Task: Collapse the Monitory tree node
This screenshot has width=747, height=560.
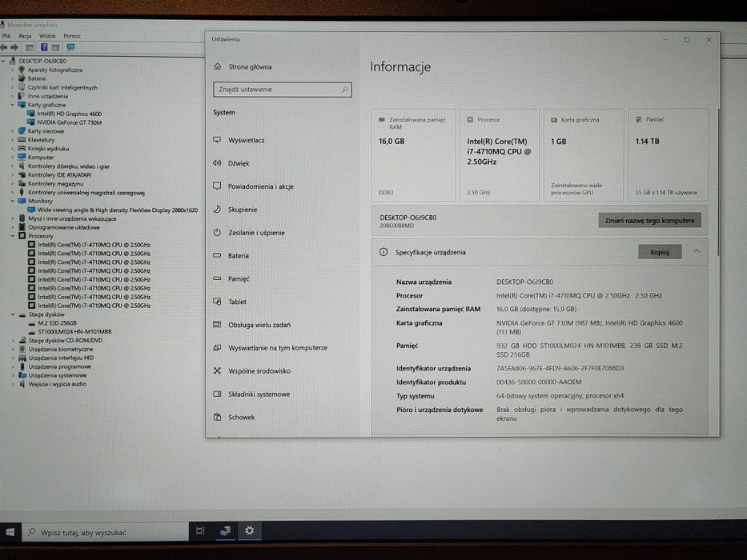Action: (12, 201)
